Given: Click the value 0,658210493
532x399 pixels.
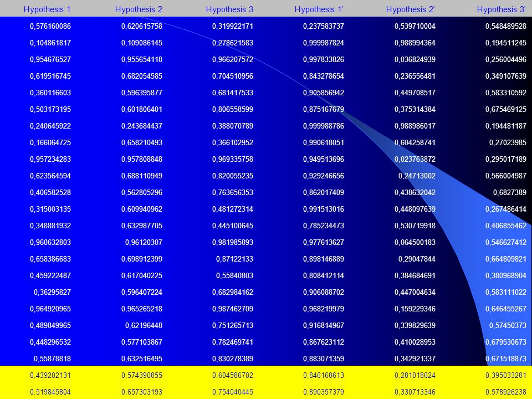Looking at the screenshot, I should click(x=142, y=142).
